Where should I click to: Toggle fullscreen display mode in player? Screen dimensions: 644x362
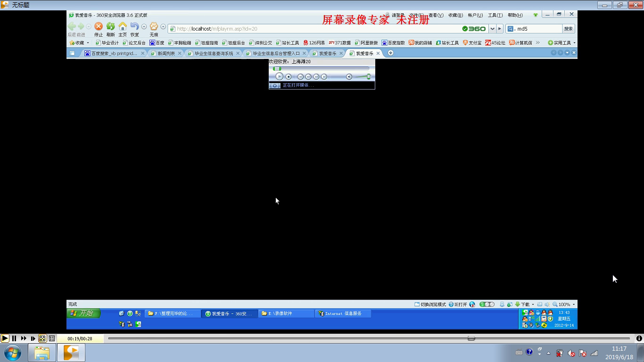(x=42, y=338)
